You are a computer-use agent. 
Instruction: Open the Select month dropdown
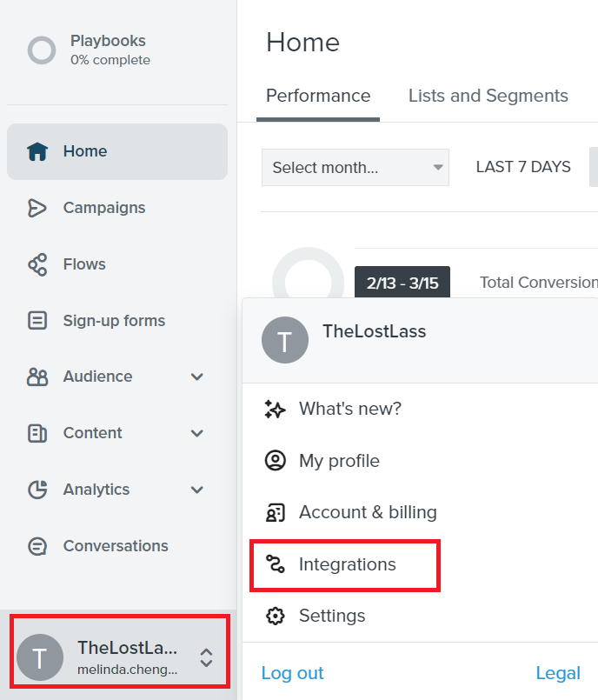click(355, 168)
